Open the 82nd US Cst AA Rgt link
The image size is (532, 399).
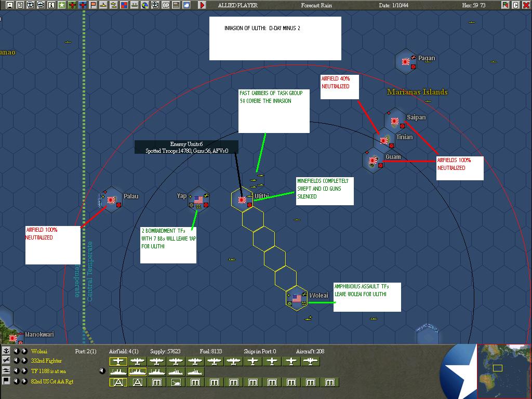tap(52, 381)
